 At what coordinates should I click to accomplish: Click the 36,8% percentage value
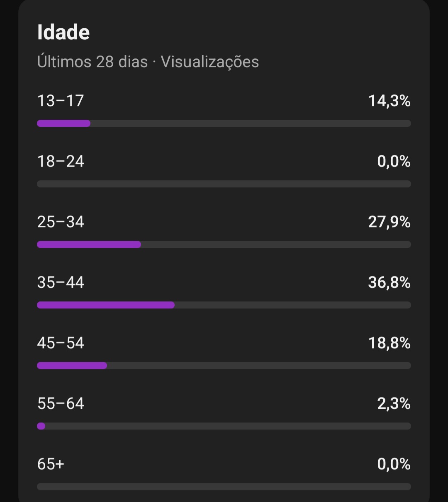390,282
